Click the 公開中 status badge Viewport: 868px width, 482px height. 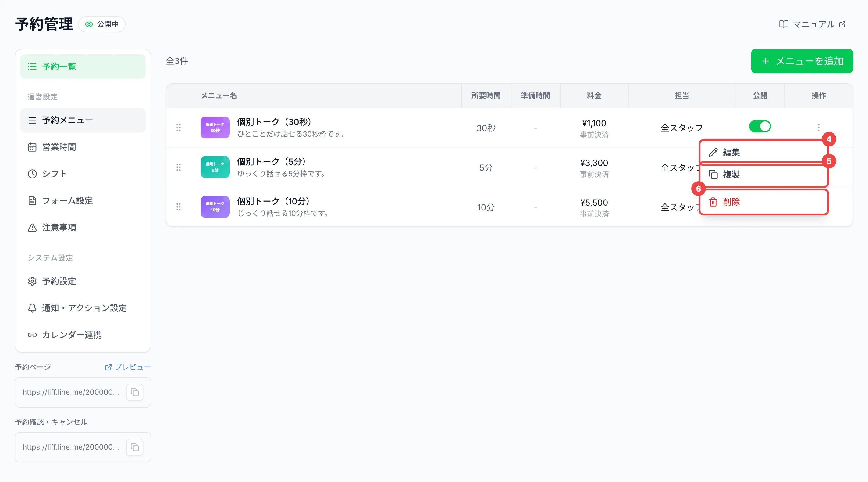[102, 24]
